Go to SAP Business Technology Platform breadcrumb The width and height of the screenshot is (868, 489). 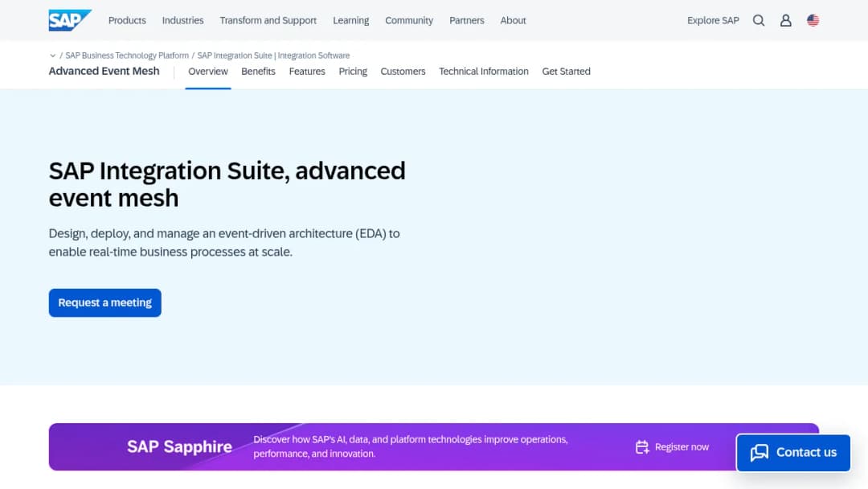127,55
